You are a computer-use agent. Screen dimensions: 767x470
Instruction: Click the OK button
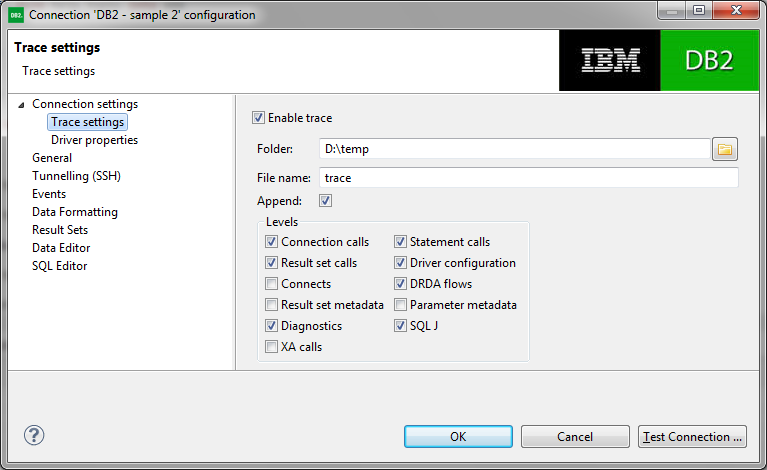(458, 436)
